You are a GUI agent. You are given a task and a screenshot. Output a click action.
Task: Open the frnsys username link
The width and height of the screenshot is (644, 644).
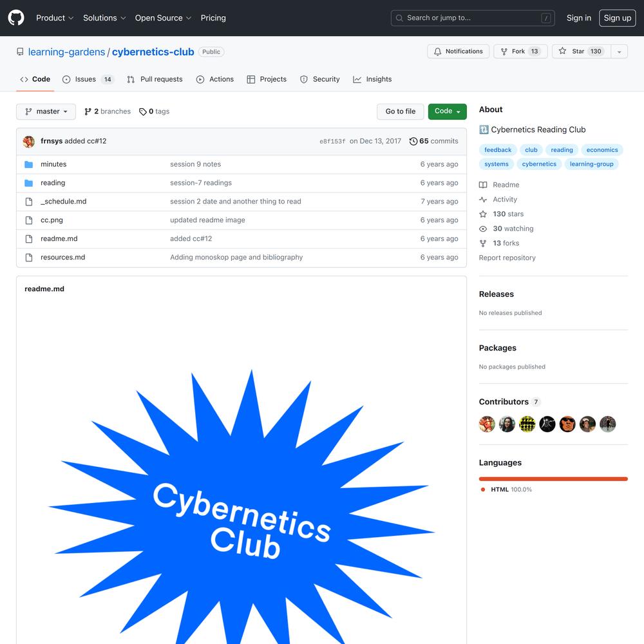52,141
